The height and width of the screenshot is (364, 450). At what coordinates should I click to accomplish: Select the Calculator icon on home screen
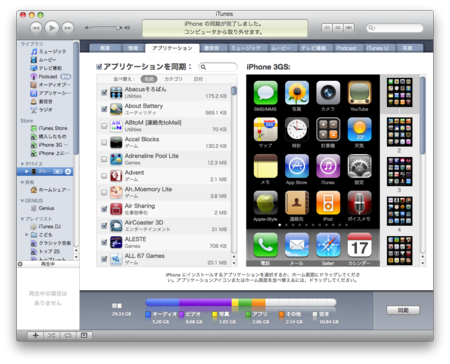[328, 129]
